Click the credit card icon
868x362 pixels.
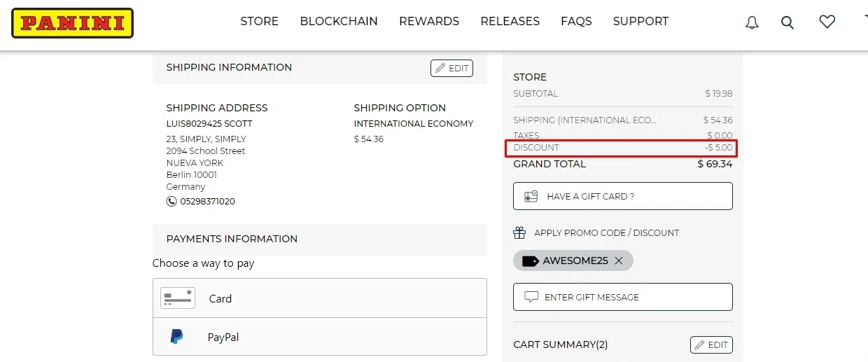pyautogui.click(x=178, y=298)
